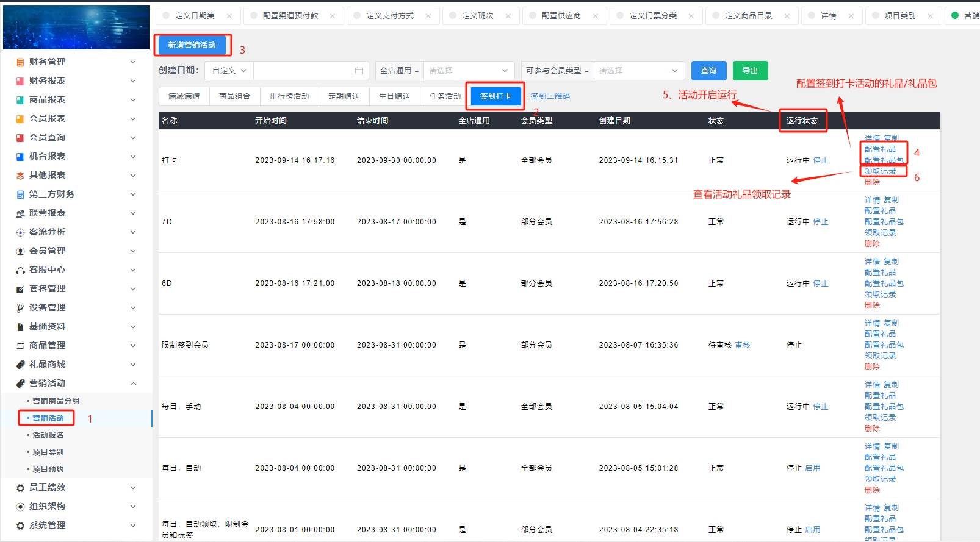
Task: Open the 自定义 date type dropdown
Action: coord(229,71)
